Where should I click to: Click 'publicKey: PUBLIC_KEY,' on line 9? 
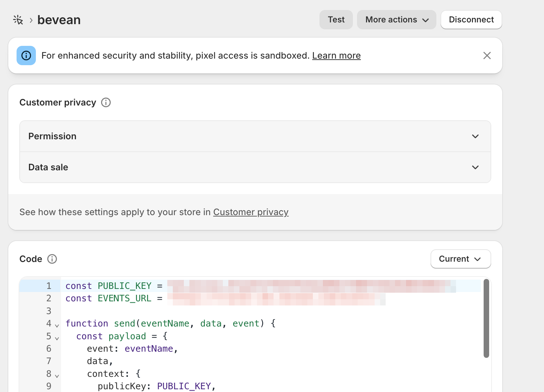coord(157,386)
